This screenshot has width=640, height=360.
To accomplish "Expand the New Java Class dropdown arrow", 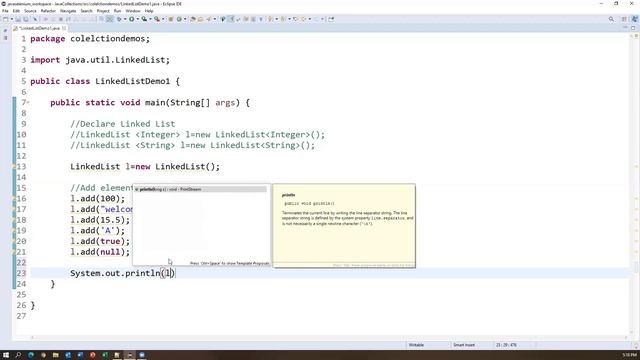I will (x=185, y=19).
